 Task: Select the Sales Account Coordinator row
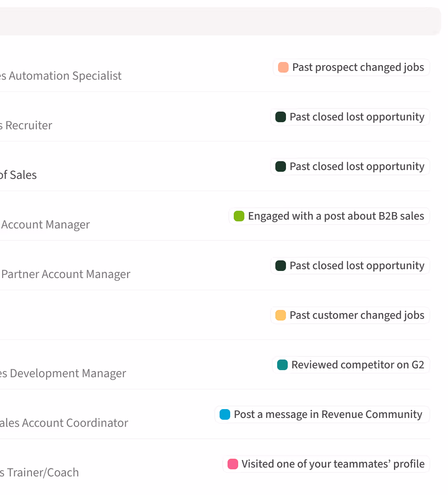pyautogui.click(x=64, y=423)
